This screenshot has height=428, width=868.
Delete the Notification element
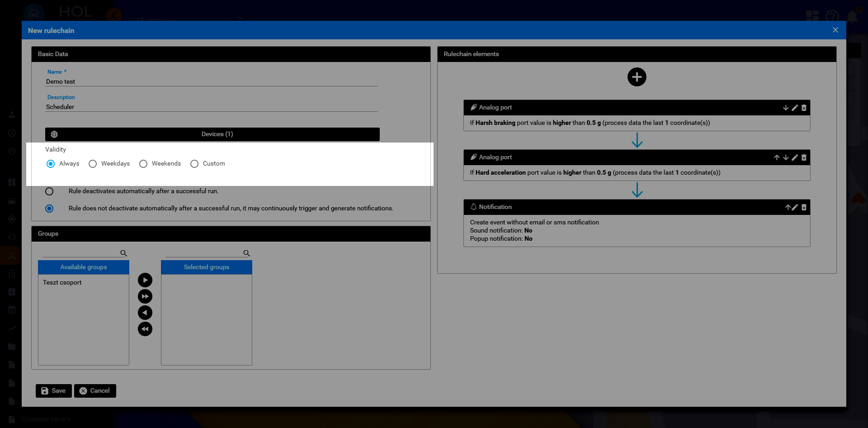[x=804, y=207]
